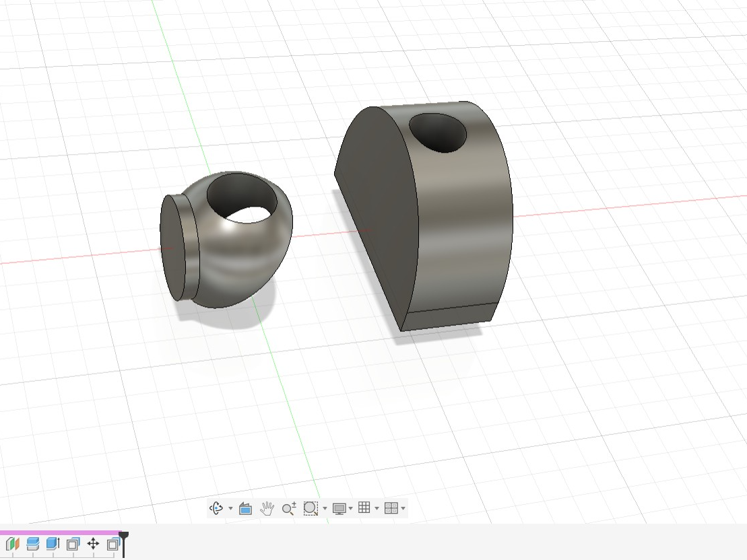Image resolution: width=747 pixels, height=560 pixels.
Task: Select the first timeline feature with green plane
Action: pos(12,544)
